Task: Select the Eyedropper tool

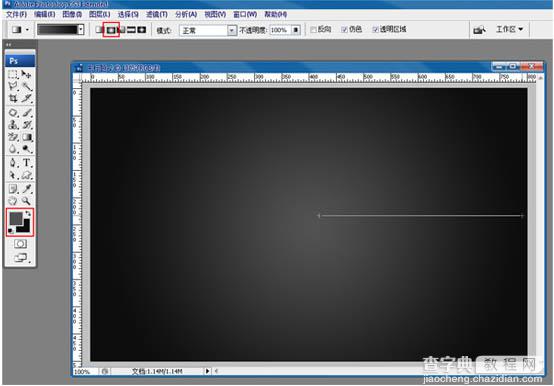Action: [x=26, y=189]
